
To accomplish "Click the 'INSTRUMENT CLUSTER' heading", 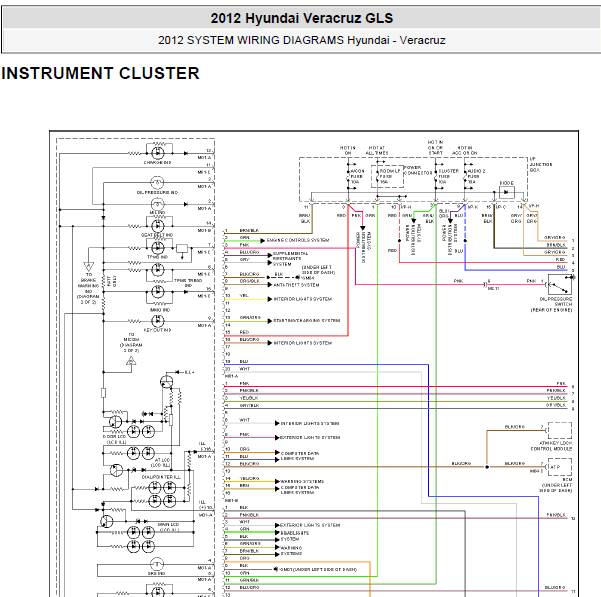I will click(100, 73).
